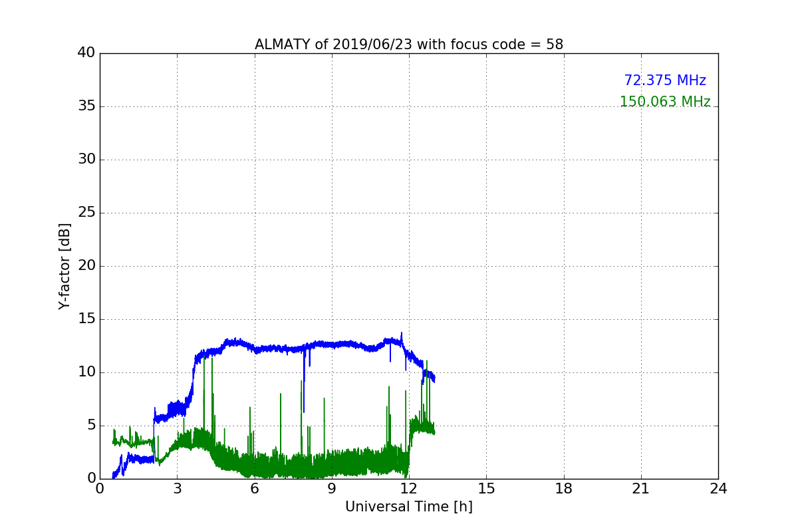Screen dimensions: 798x532
Task: Click the x-axis tick label 21
Action: [x=641, y=488]
